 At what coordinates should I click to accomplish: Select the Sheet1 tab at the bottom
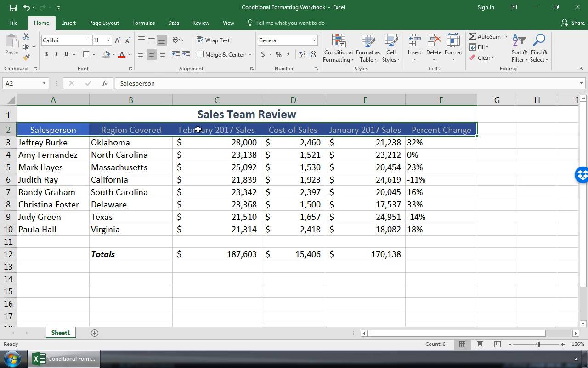60,332
